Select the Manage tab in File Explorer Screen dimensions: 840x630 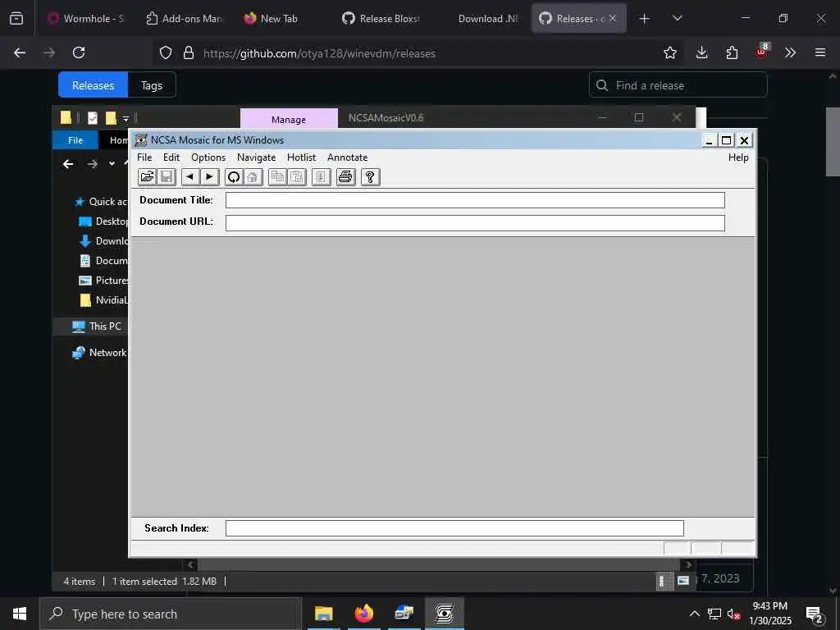pyautogui.click(x=289, y=119)
